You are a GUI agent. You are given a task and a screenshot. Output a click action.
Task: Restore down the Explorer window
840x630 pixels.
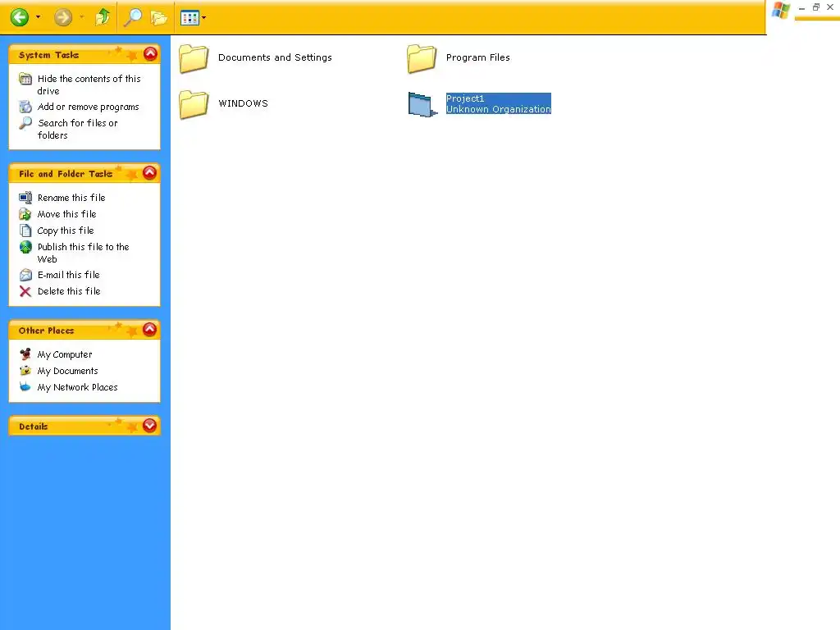[816, 7]
